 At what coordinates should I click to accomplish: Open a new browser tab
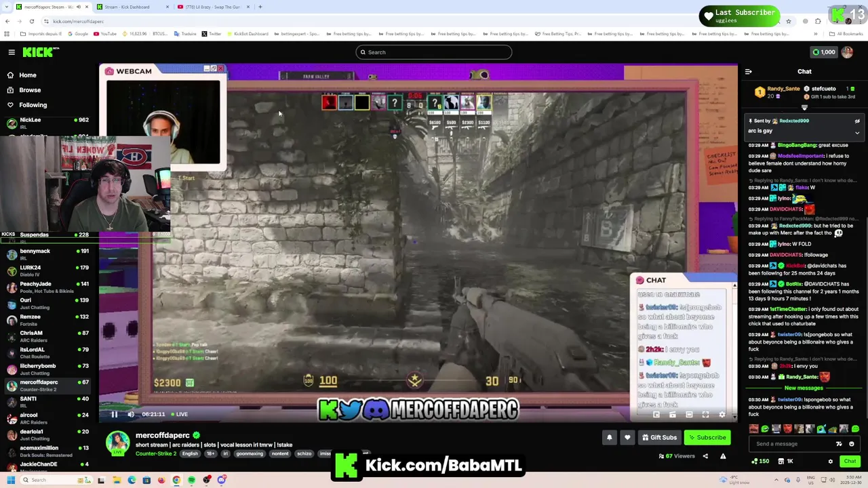(x=260, y=7)
